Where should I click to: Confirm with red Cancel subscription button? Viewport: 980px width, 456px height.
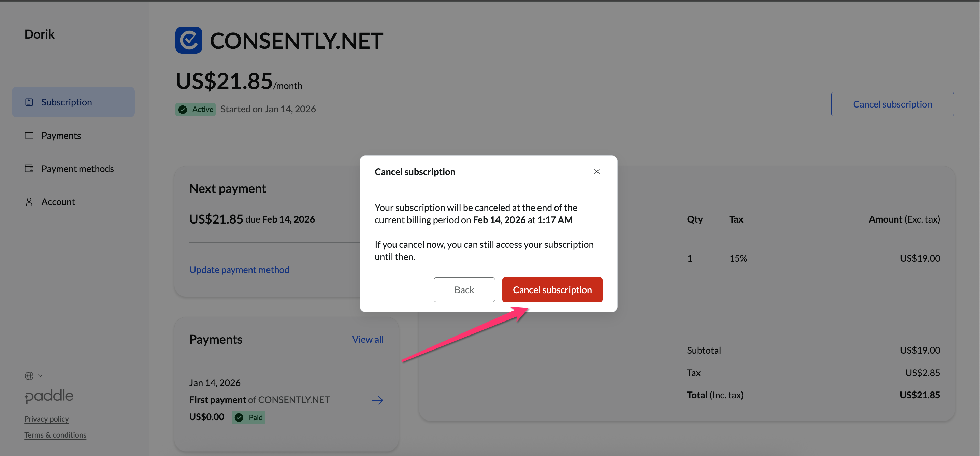[x=552, y=290]
